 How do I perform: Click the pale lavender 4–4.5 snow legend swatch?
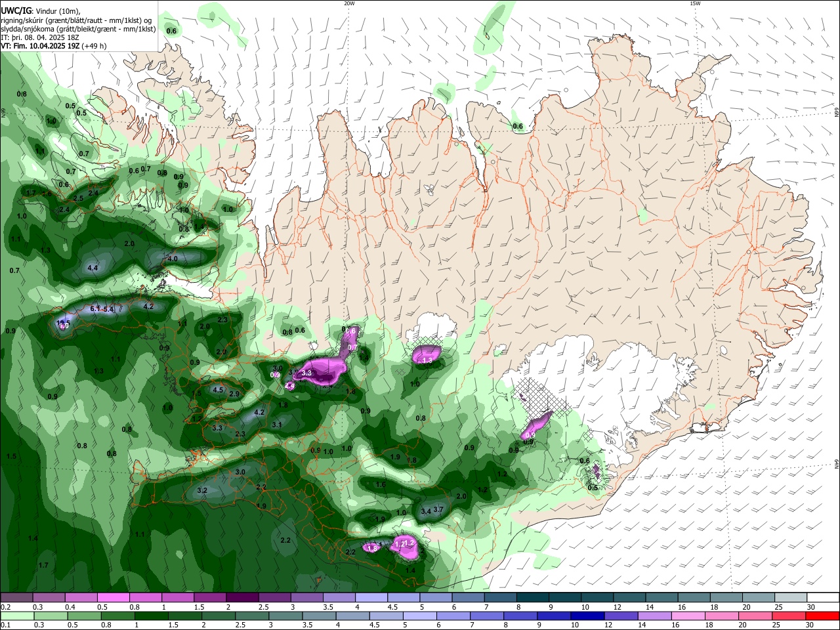click(370, 598)
